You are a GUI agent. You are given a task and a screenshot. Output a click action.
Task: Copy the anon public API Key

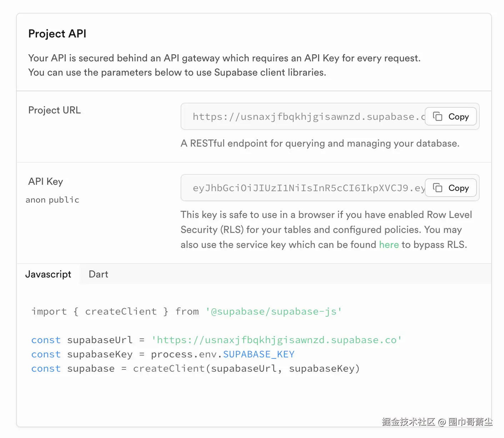coord(451,188)
